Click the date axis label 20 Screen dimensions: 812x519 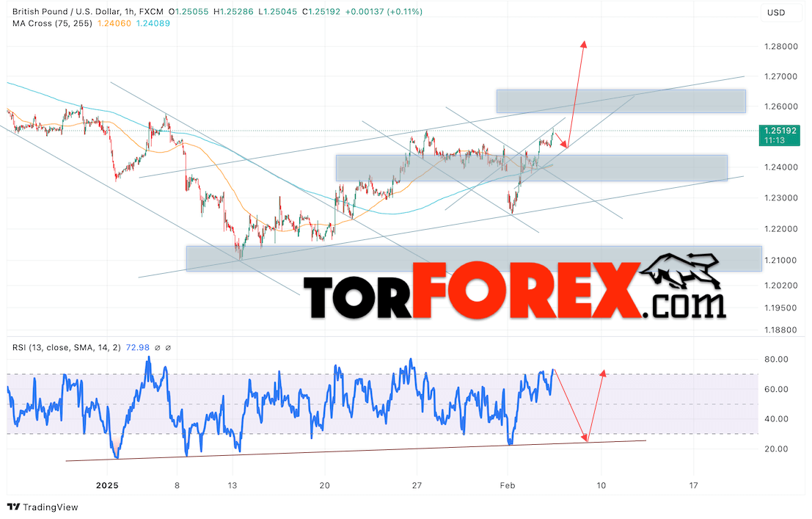(x=325, y=485)
